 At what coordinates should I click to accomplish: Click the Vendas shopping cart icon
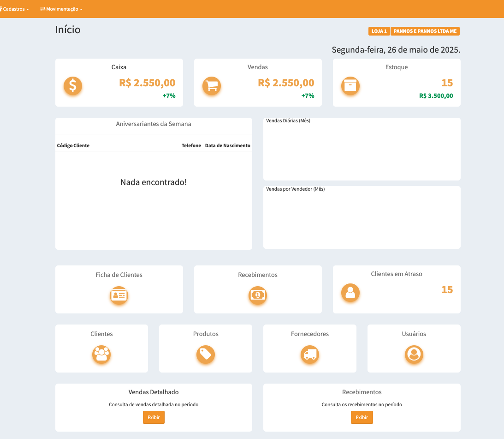(212, 86)
